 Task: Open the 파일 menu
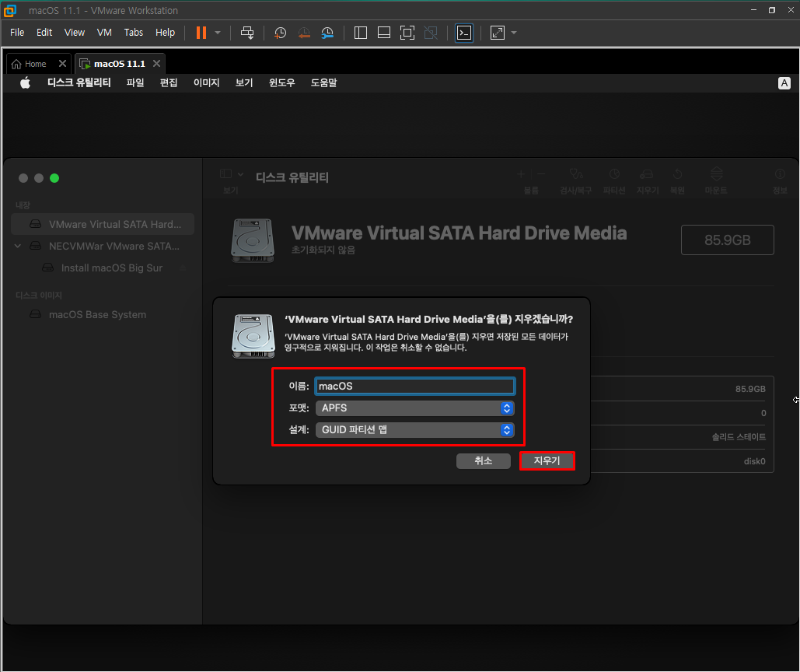click(x=135, y=82)
